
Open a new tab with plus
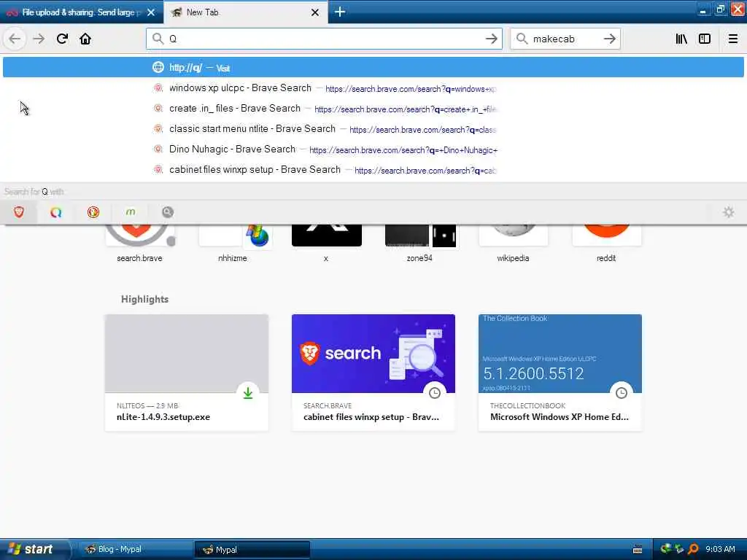[340, 12]
